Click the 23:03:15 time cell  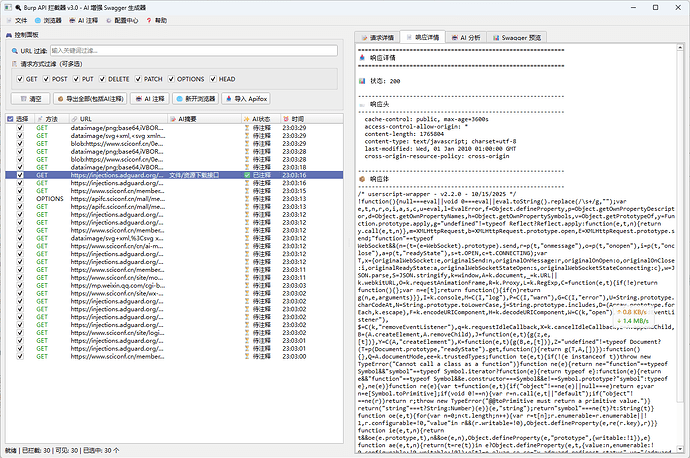tap(294, 191)
